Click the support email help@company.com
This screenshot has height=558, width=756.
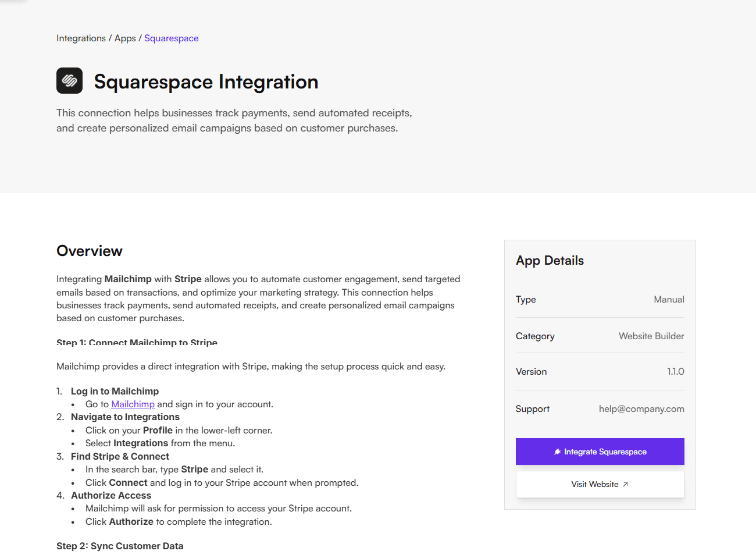[641, 409]
